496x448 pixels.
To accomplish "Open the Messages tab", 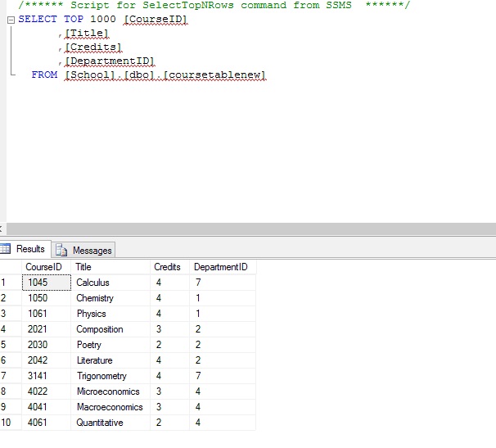I will coord(83,250).
